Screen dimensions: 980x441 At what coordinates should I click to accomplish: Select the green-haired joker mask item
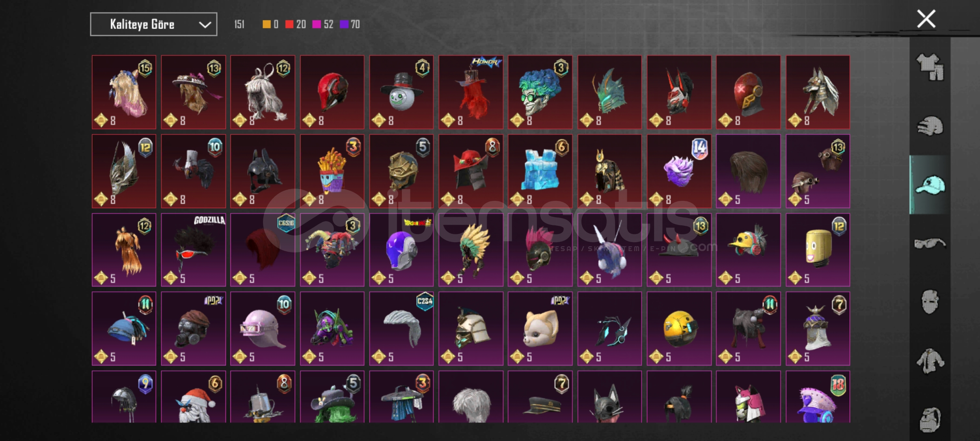click(x=540, y=92)
